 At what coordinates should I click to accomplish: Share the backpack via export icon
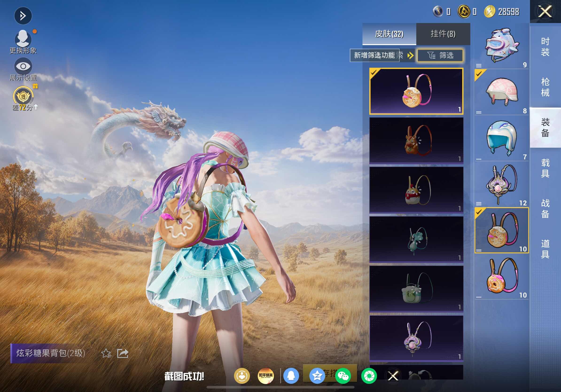point(123,353)
